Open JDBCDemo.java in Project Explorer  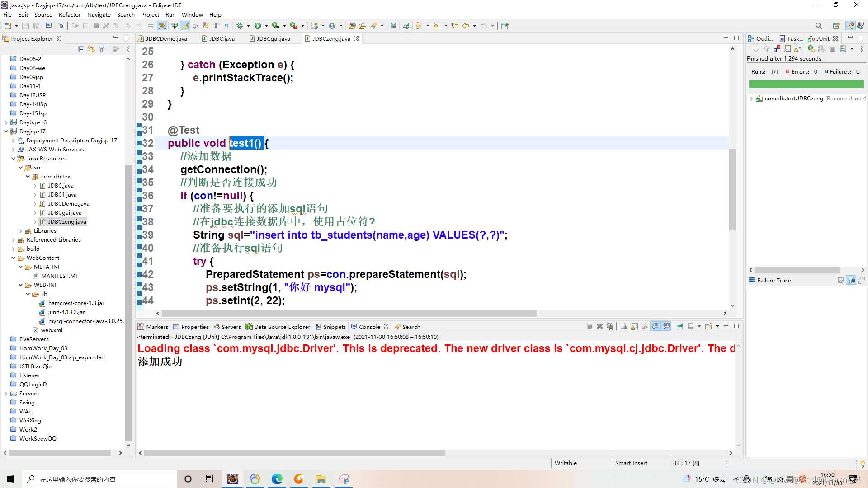(x=68, y=204)
